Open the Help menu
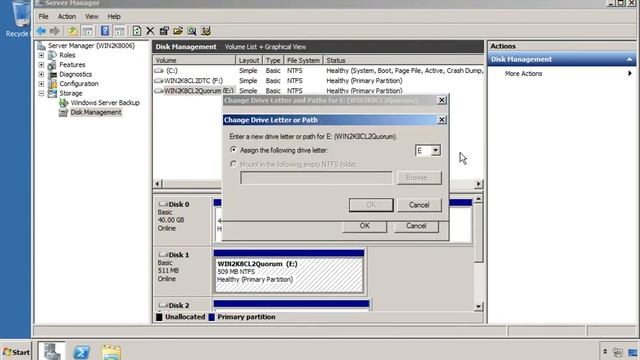The height and width of the screenshot is (360, 640). point(114,17)
